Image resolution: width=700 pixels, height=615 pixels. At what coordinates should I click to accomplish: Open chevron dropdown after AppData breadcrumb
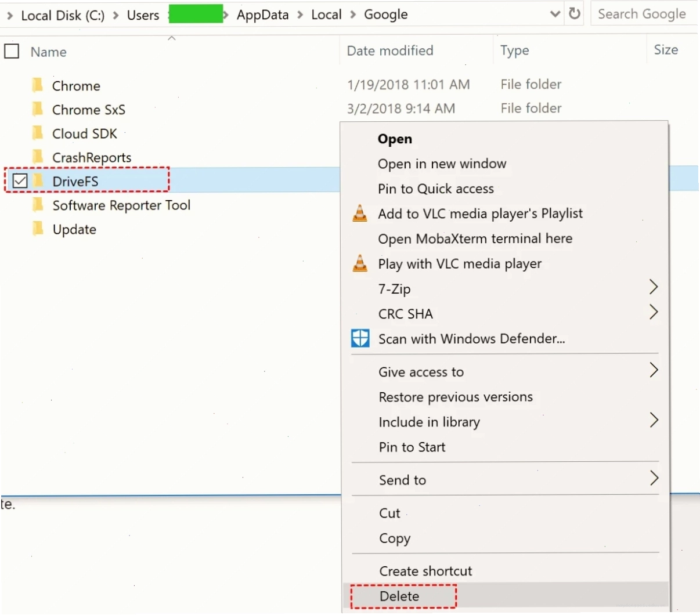click(300, 15)
